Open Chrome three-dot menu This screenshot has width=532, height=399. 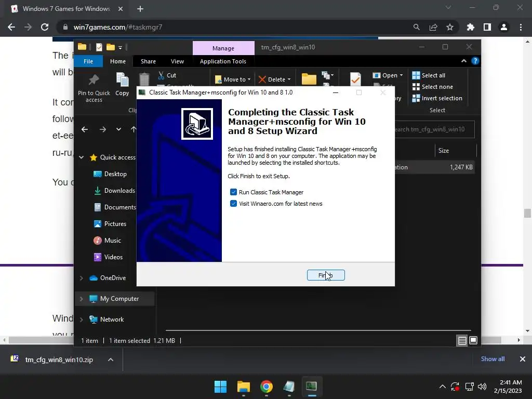click(x=521, y=27)
